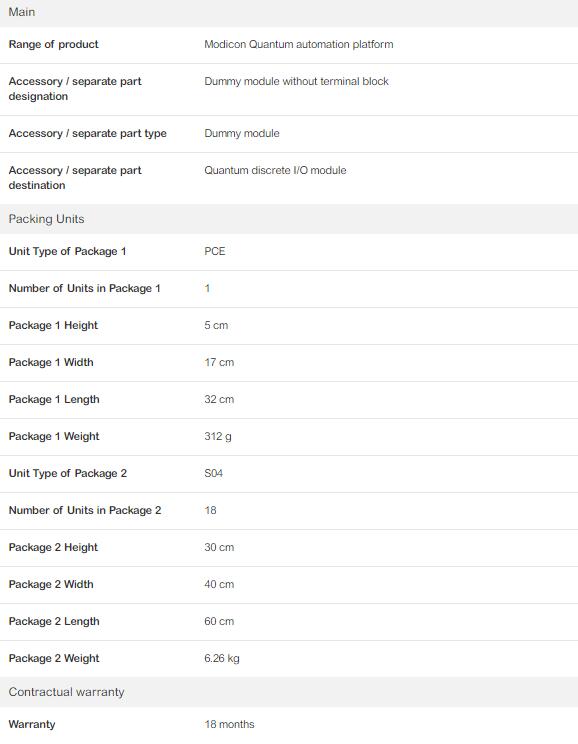Screen dimensions: 578x744
Task: Select the 32 cm length value
Action: pyautogui.click(x=219, y=399)
